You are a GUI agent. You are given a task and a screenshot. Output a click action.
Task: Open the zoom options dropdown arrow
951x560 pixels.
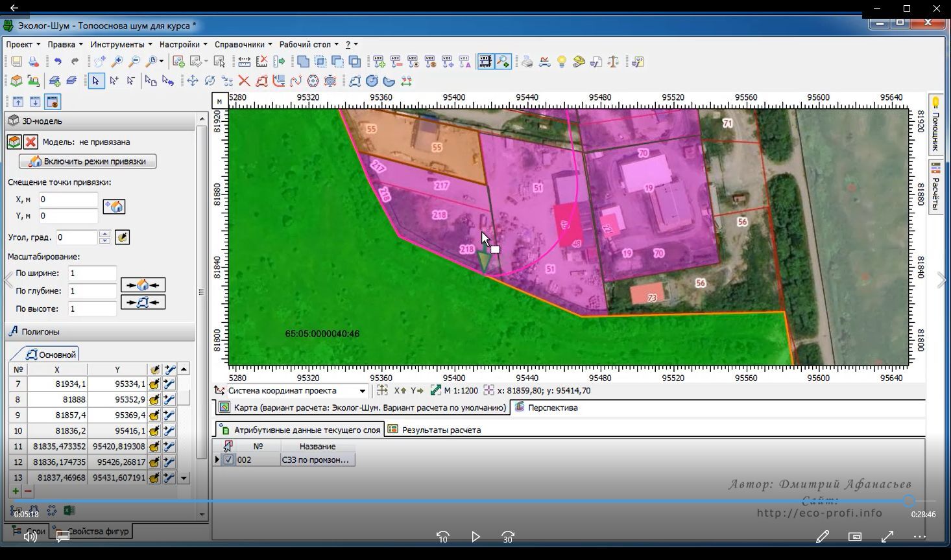coord(162,62)
